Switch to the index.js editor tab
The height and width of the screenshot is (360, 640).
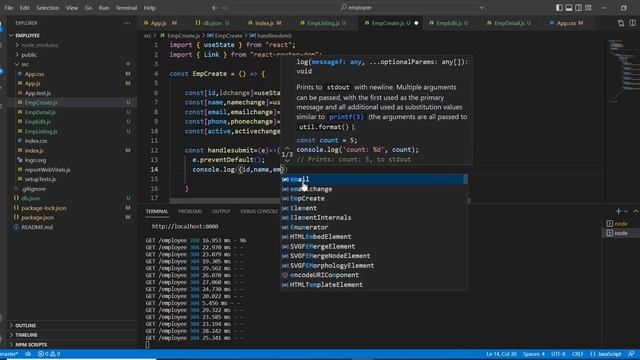[264, 23]
